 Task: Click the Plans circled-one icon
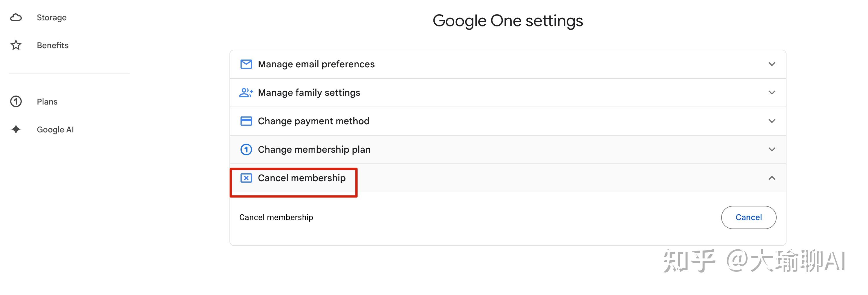point(16,102)
